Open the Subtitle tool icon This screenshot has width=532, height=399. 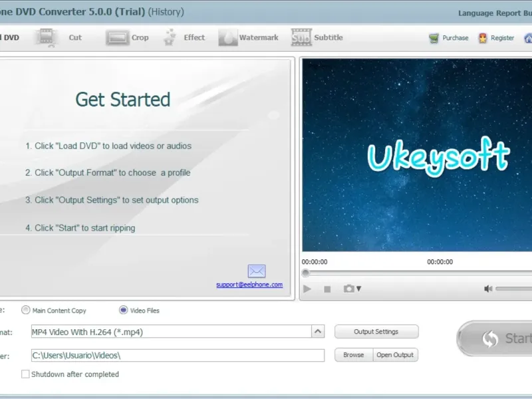[301, 37]
